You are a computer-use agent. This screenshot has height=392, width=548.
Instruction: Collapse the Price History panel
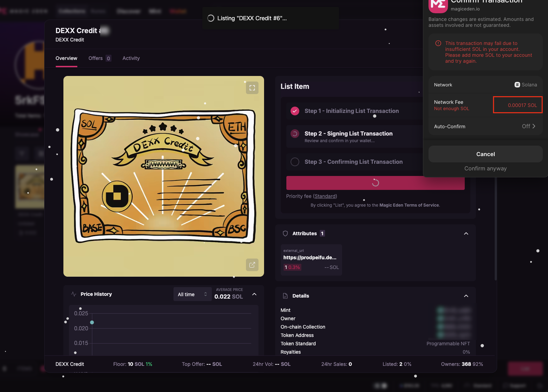tap(254, 294)
